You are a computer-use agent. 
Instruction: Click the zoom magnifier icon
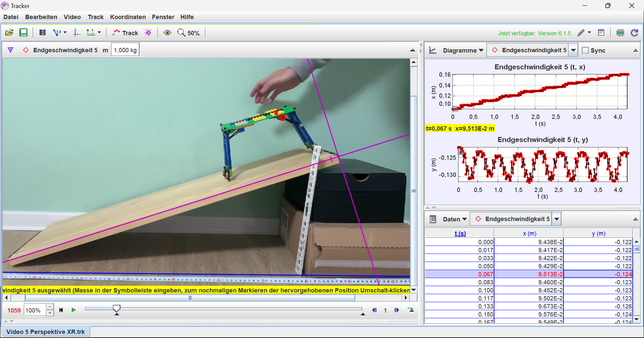pyautogui.click(x=181, y=32)
